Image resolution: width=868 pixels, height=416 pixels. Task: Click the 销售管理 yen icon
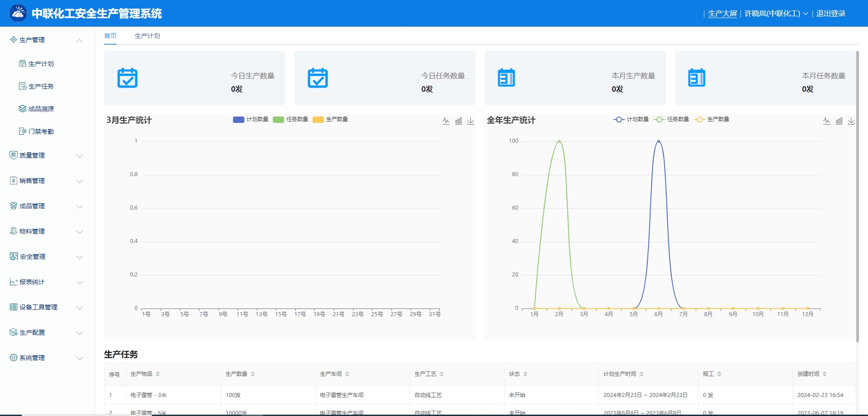(14, 181)
